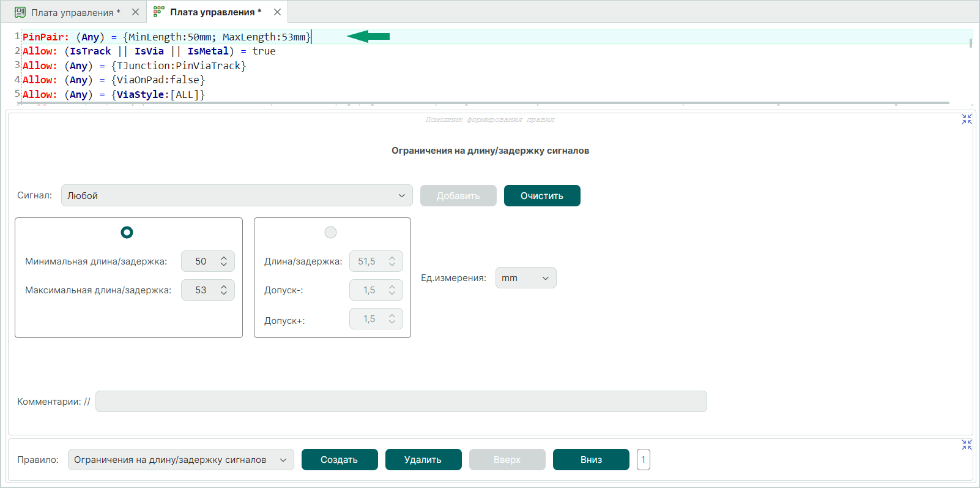
Task: Click the Создать button
Action: (340, 460)
